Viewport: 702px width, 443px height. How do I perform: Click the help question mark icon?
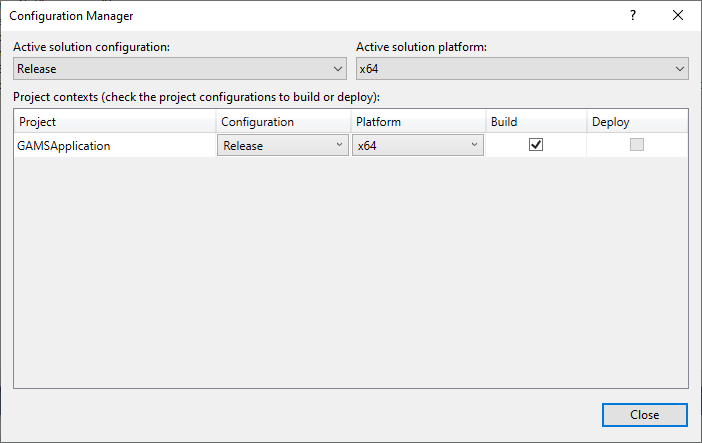(x=632, y=16)
